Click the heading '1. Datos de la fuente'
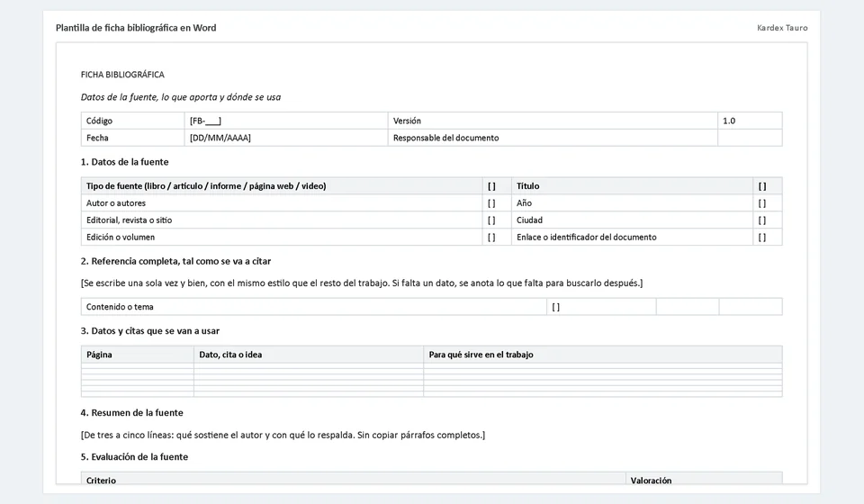 pyautogui.click(x=124, y=162)
